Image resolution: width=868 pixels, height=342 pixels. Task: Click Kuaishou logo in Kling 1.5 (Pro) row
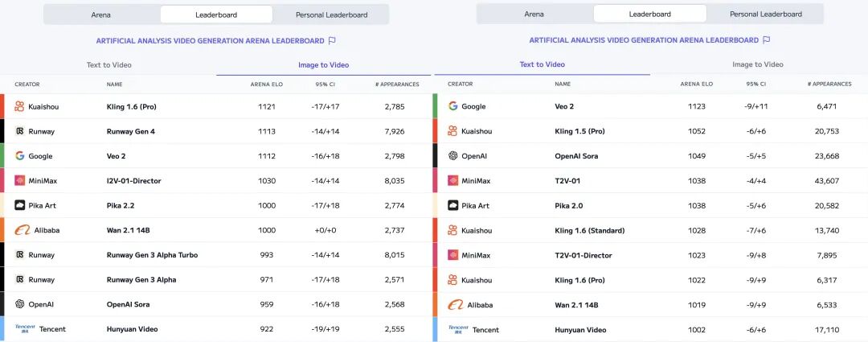(x=452, y=131)
